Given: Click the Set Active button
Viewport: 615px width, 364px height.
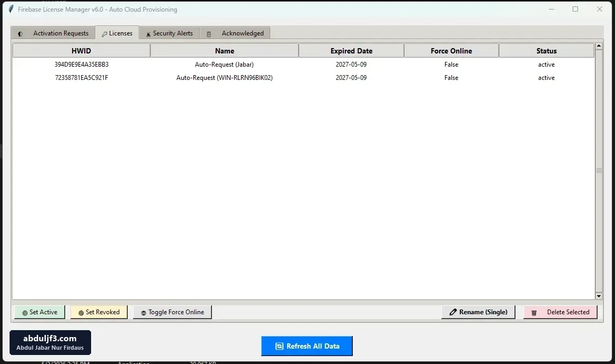Looking at the screenshot, I should pos(40,312).
